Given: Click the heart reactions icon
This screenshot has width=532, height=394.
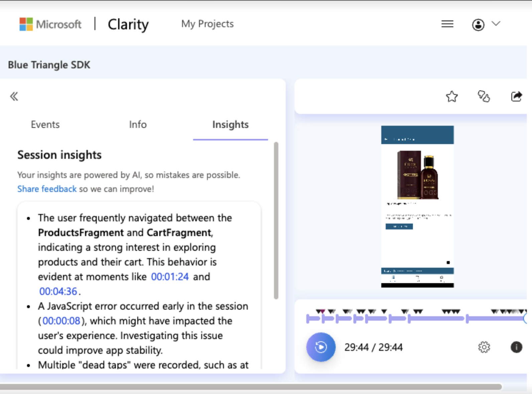Looking at the screenshot, I should 484,97.
